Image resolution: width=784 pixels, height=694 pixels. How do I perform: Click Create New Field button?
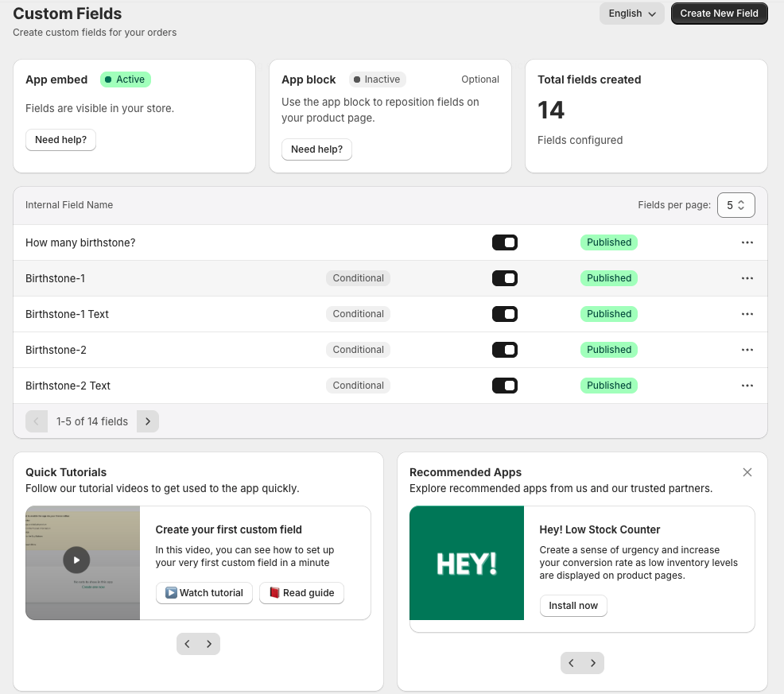click(719, 14)
